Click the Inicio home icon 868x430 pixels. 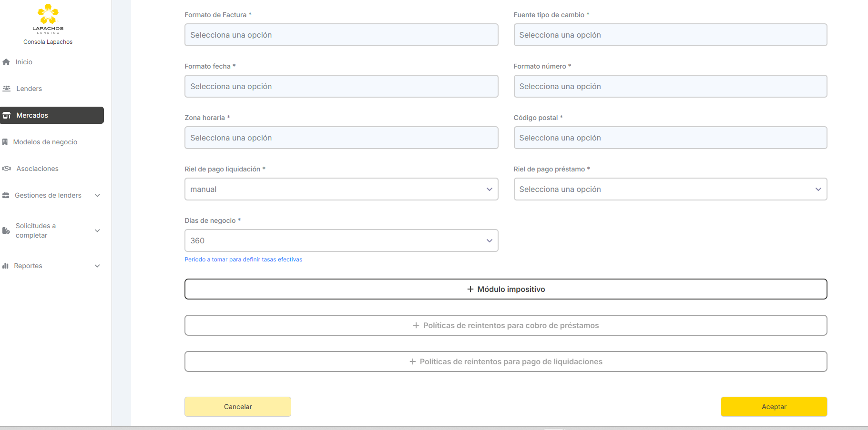[6, 62]
